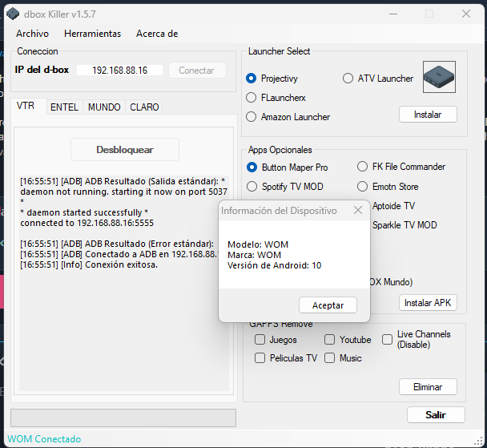Image resolution: width=487 pixels, height=448 pixels.
Task: Click the Eliminar button
Action: point(428,387)
